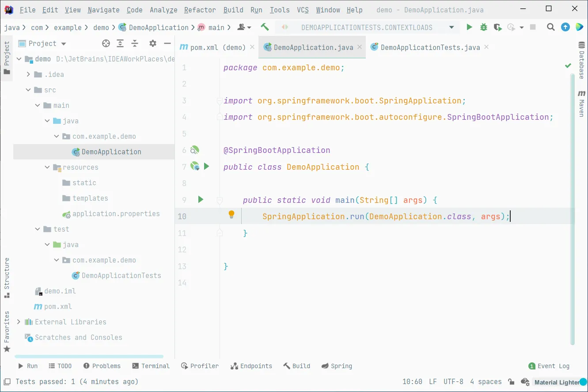Viewport: 588px width, 392px height.
Task: Click the UTF-8 encoding in status bar
Action: tap(453, 381)
